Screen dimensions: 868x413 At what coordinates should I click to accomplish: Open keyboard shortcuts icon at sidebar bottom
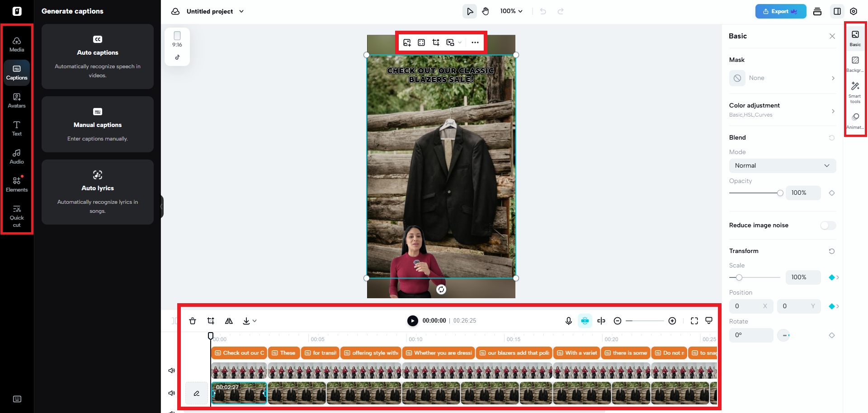tap(17, 399)
